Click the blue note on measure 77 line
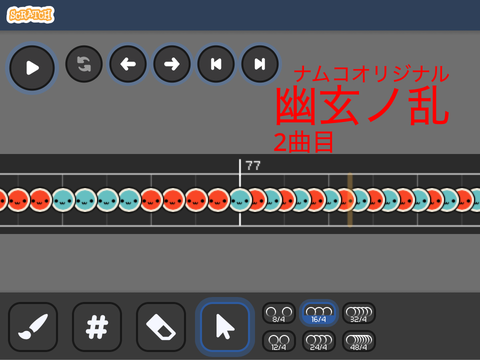Viewport: 480px width, 360px height. (240, 200)
